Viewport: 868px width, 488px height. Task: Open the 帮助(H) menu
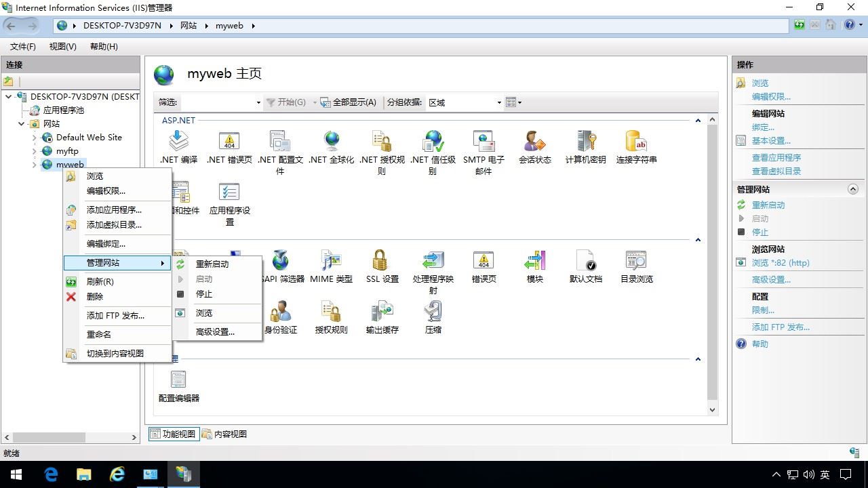(x=104, y=47)
